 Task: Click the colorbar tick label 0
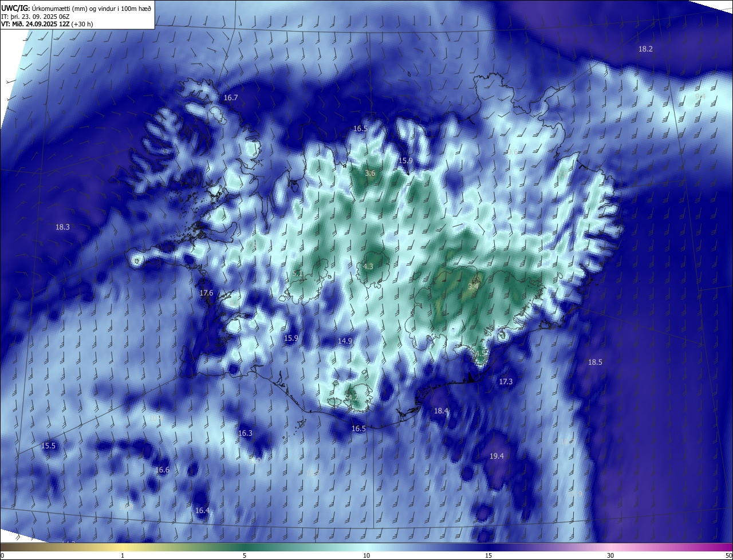(2, 555)
